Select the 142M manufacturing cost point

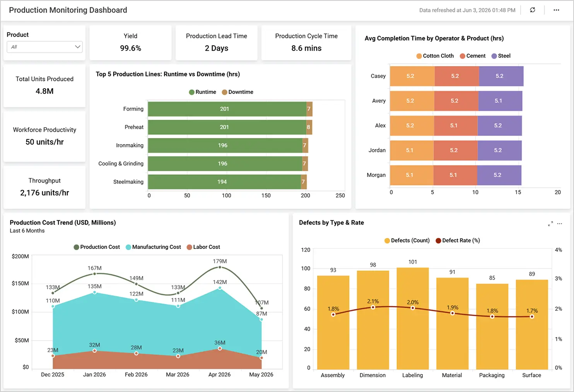tap(220, 288)
